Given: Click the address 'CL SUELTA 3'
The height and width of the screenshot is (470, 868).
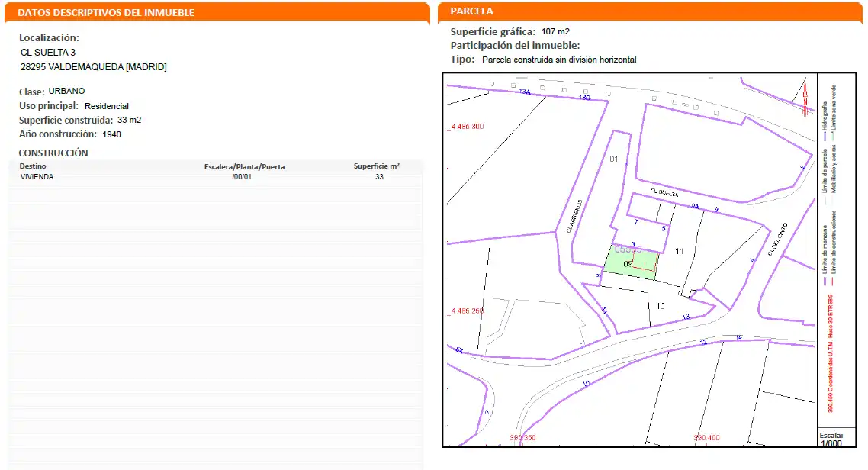Looking at the screenshot, I should pyautogui.click(x=48, y=53).
